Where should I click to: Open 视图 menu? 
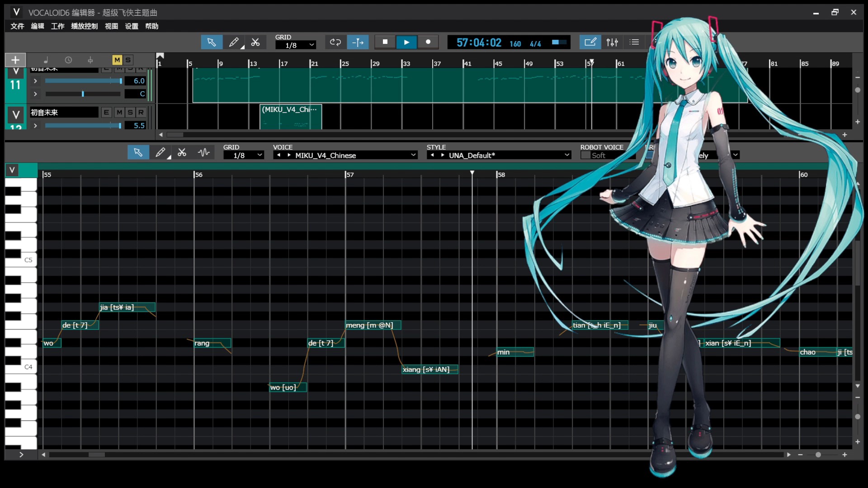pyautogui.click(x=112, y=26)
